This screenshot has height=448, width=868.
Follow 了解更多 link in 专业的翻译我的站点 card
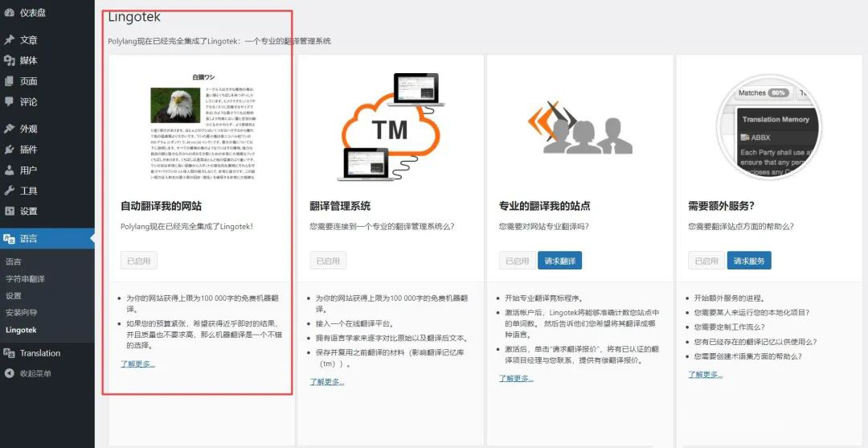[x=517, y=378]
